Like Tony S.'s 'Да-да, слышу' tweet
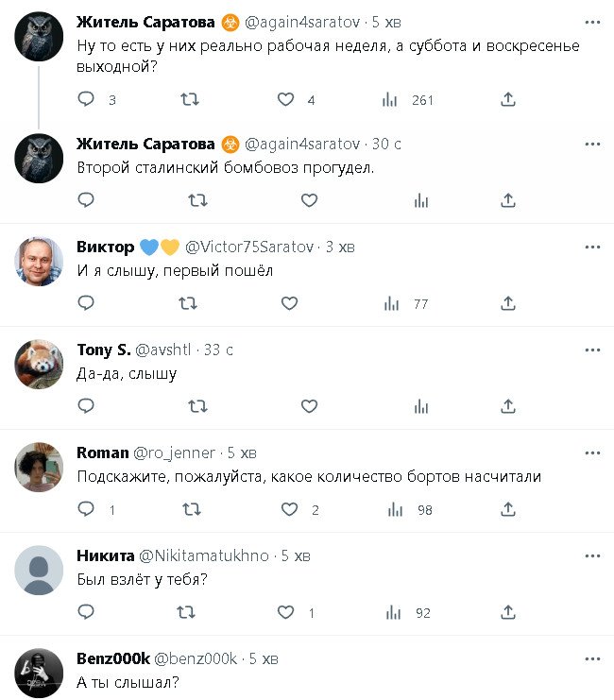 tap(309, 406)
